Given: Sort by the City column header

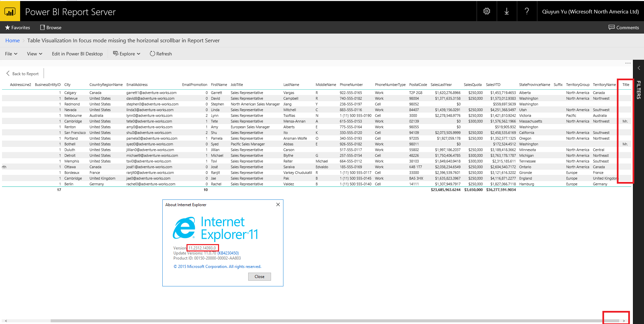Looking at the screenshot, I should coord(67,85).
